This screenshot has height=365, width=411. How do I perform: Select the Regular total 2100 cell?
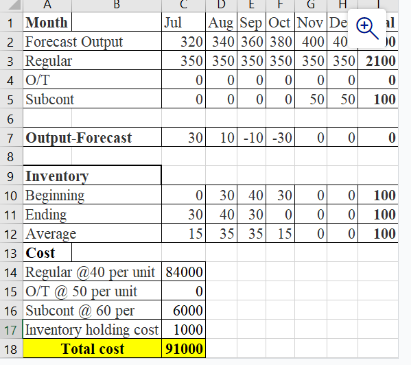[x=378, y=61]
